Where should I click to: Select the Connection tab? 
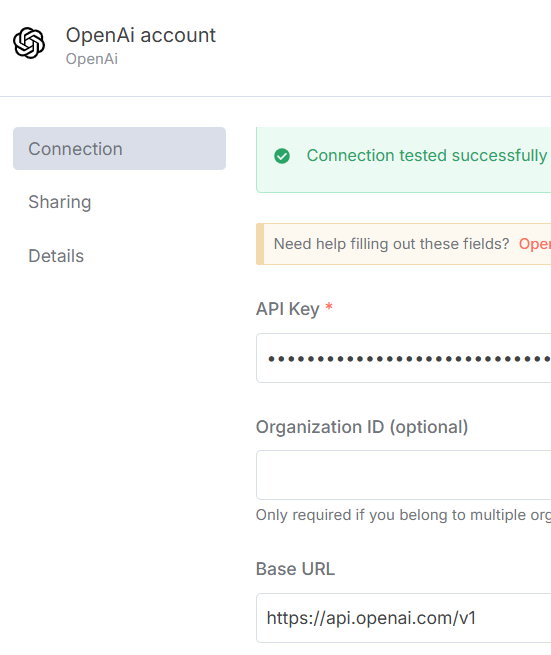pos(119,149)
